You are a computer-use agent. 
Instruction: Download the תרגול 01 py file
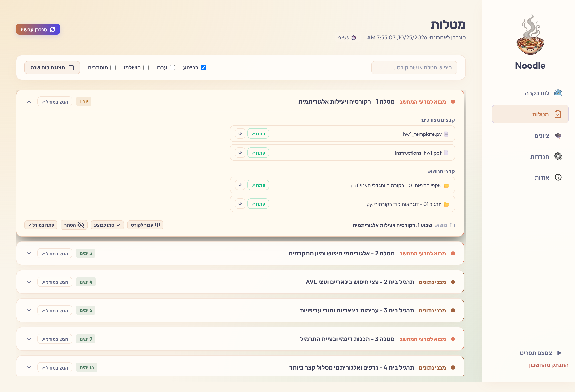click(240, 204)
